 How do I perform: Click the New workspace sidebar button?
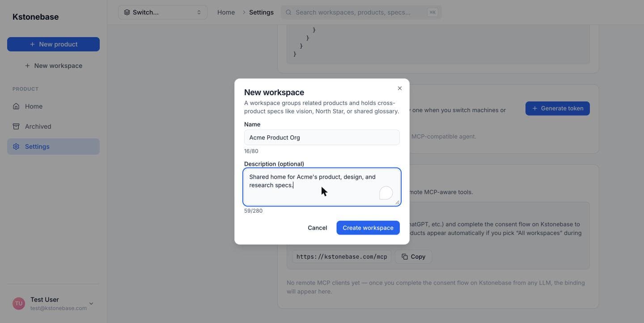(53, 66)
